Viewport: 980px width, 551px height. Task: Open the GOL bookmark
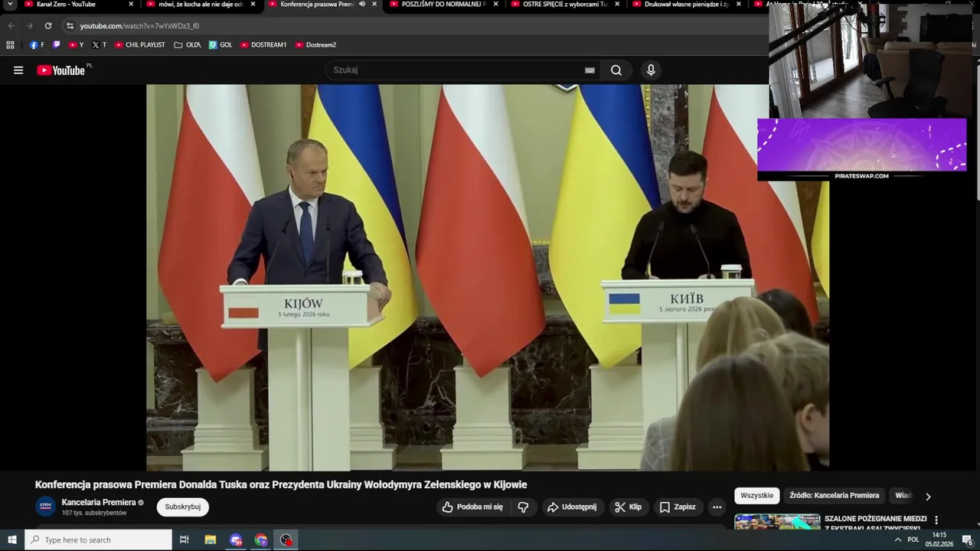pos(220,45)
